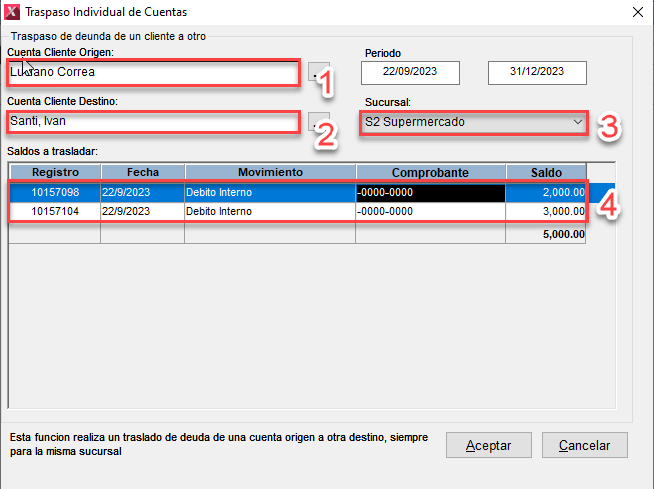This screenshot has height=489, width=654.
Task: Select row with Registro 10157104
Action: pos(55,212)
